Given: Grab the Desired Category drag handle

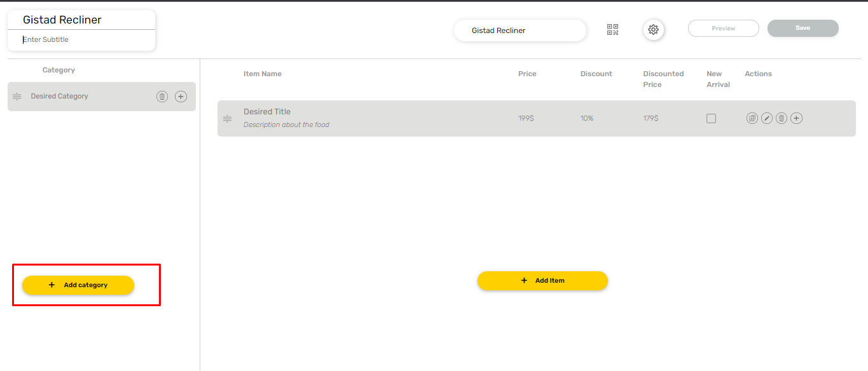Looking at the screenshot, I should point(17,97).
